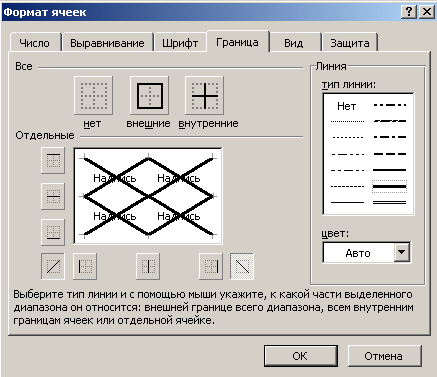Toggle the inside vertical border icon
The width and height of the screenshot is (437, 377).
(x=148, y=266)
